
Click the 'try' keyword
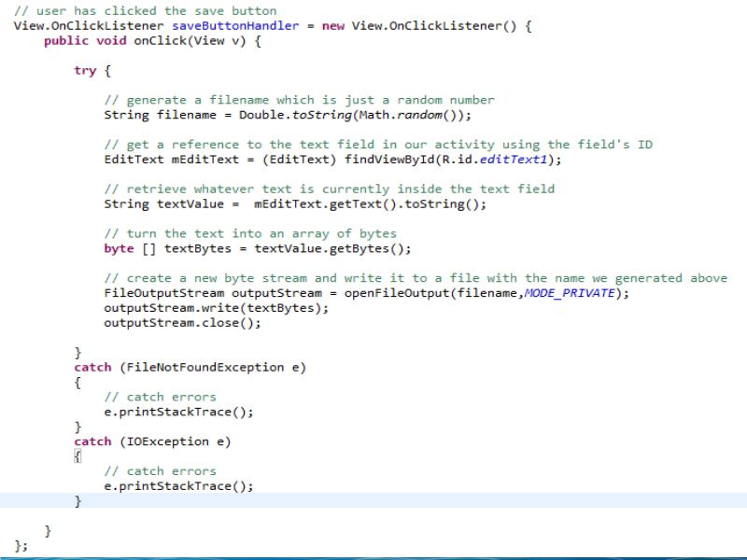tap(85, 71)
